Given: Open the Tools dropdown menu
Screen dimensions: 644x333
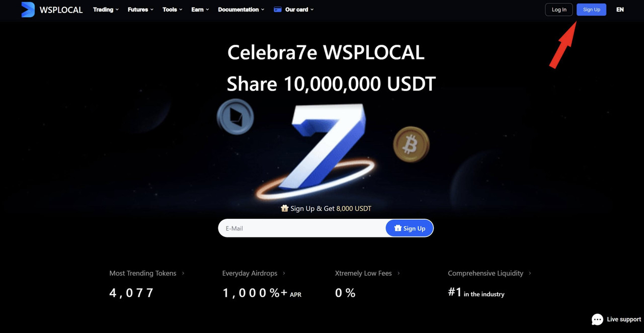Looking at the screenshot, I should 173,10.
